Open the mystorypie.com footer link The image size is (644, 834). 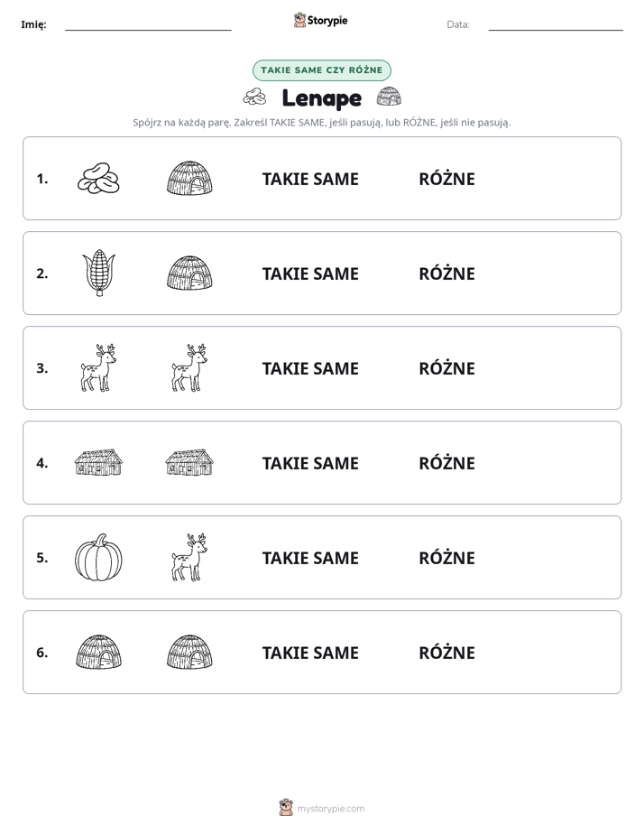pyautogui.click(x=330, y=809)
